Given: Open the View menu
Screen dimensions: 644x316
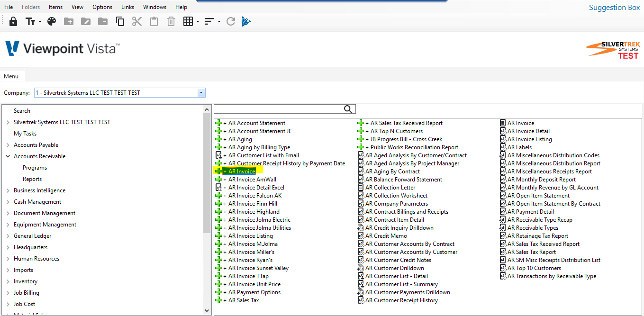Looking at the screenshot, I should coord(77,7).
